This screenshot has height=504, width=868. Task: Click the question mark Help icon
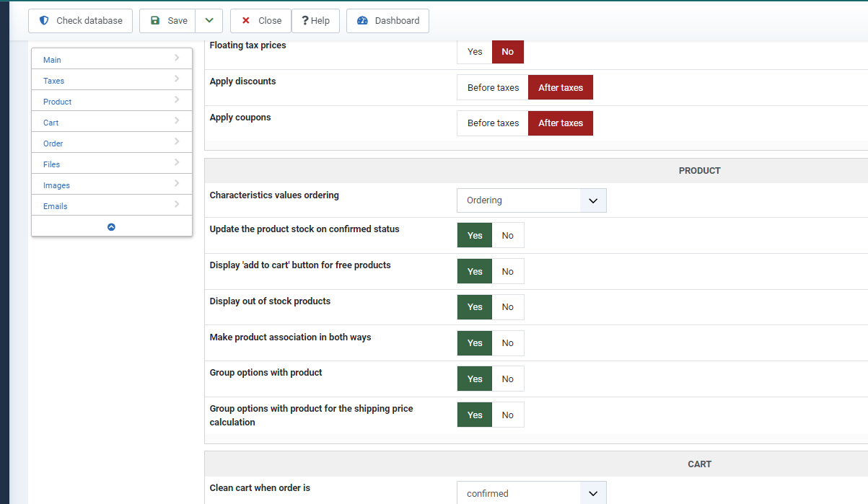tap(305, 21)
